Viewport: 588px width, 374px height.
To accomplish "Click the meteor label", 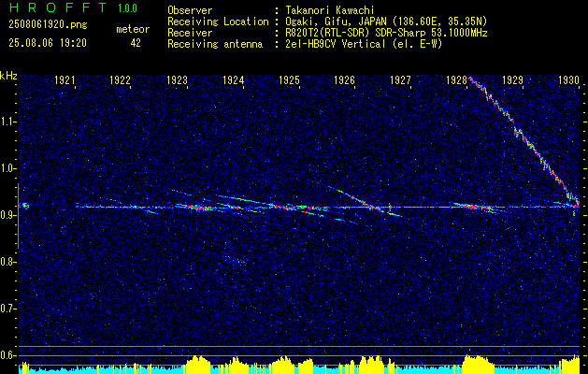I will pyautogui.click(x=133, y=29).
